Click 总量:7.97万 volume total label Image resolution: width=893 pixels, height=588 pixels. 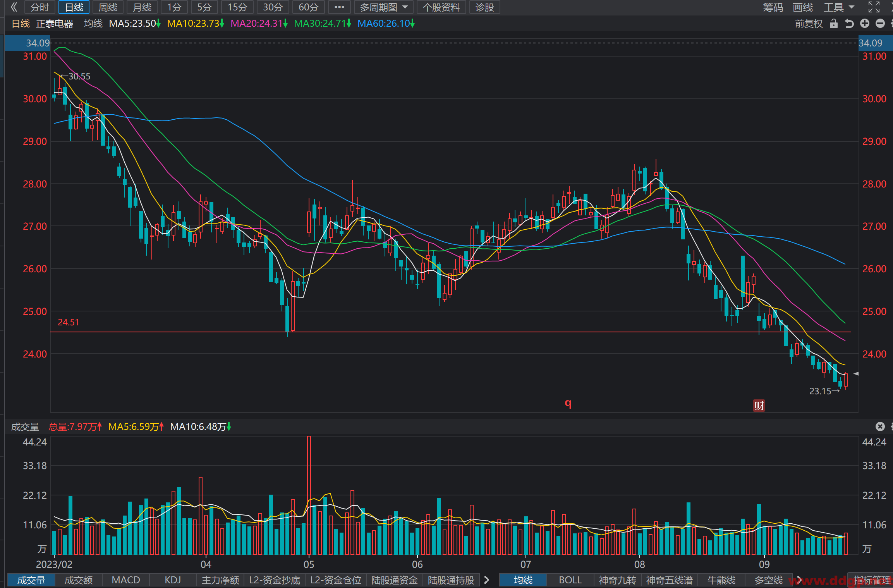pos(75,426)
